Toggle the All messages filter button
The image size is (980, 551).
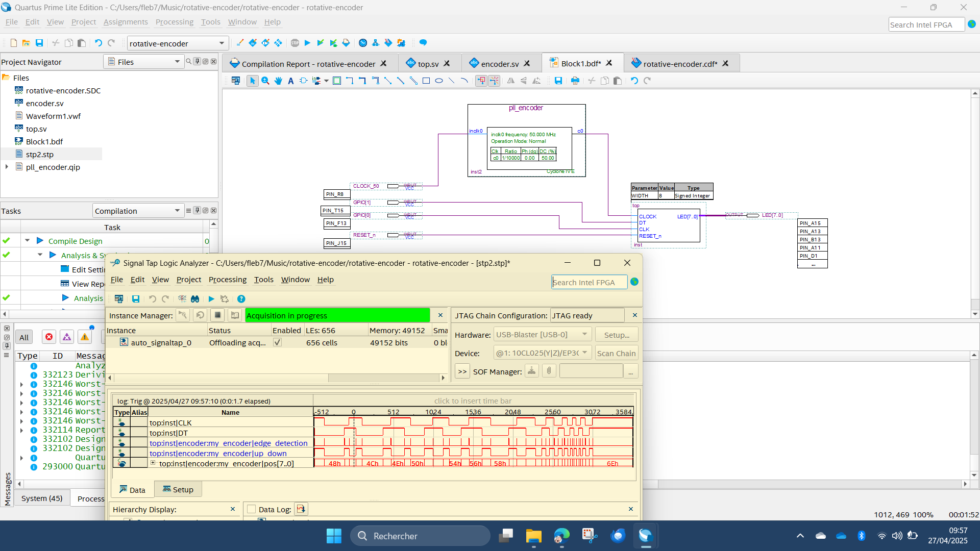[24, 337]
